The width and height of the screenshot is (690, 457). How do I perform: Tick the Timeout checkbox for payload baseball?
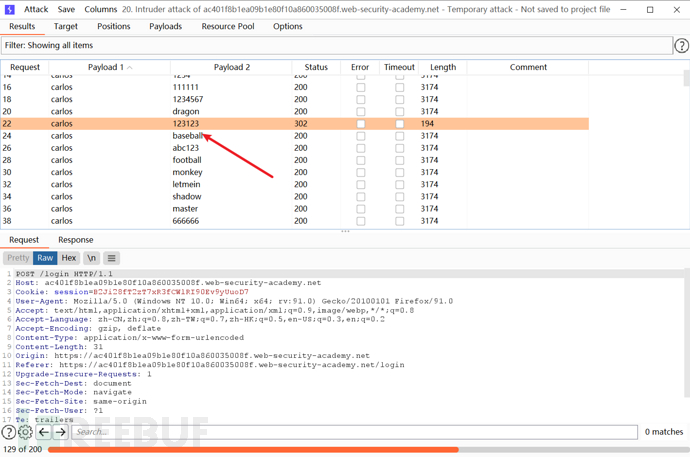pyautogui.click(x=399, y=136)
